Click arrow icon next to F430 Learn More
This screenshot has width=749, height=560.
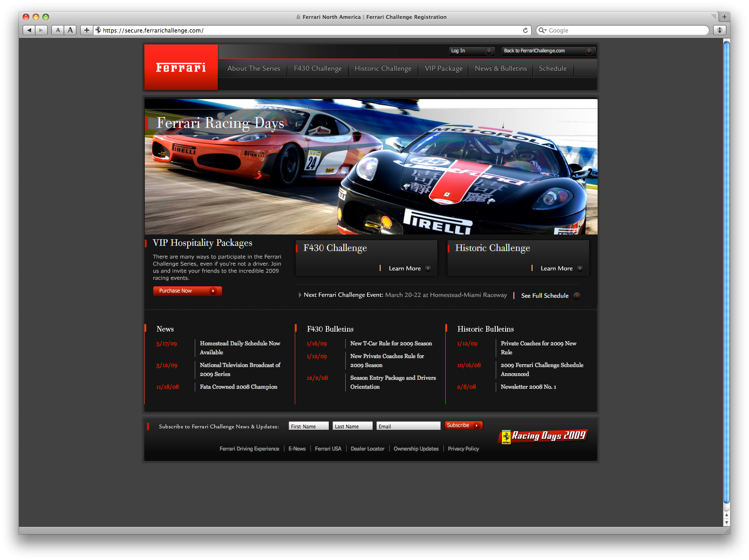coord(428,268)
